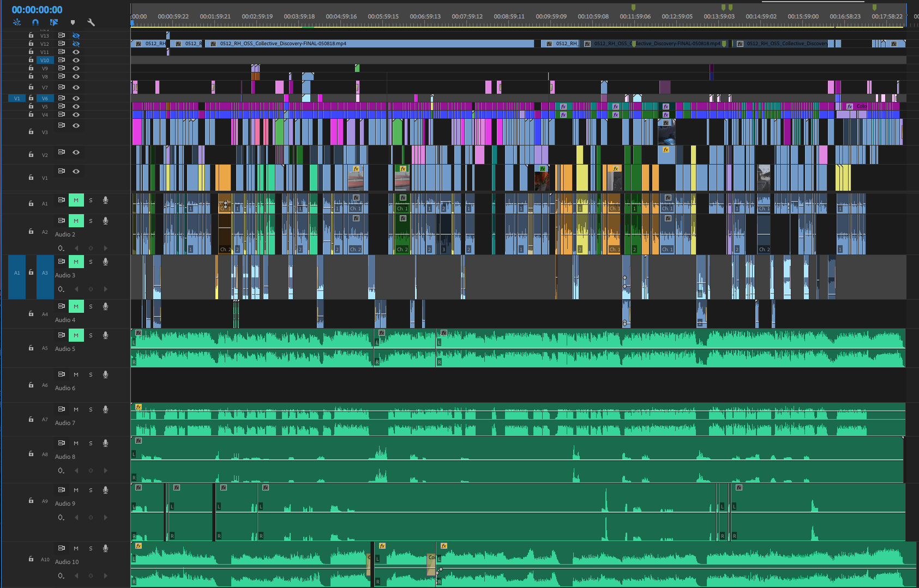
Task: Solo the Audio 8 track
Action: (91, 444)
